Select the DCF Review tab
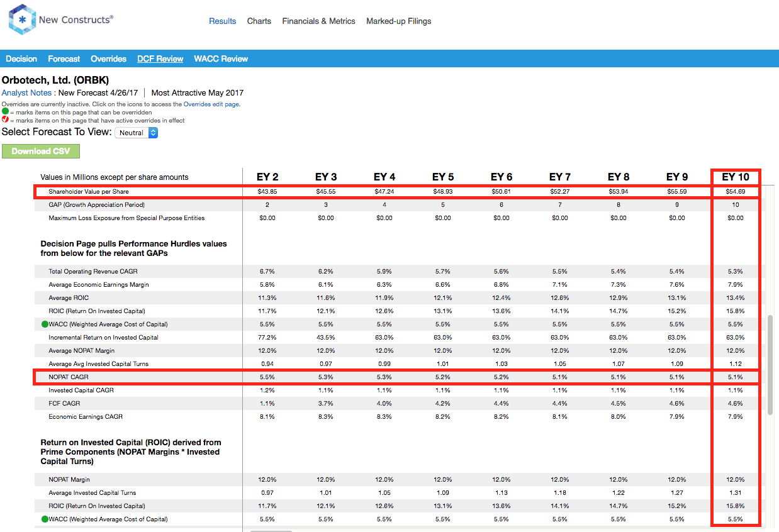This screenshot has height=532, width=779. pos(160,58)
